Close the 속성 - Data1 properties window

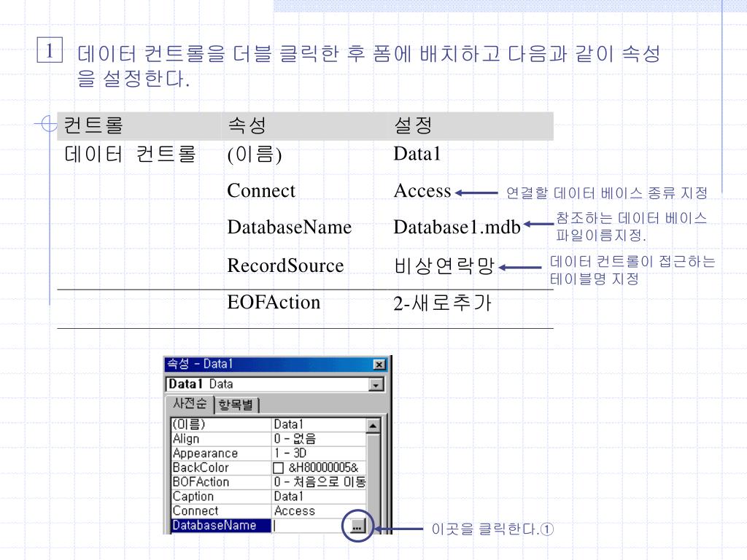pos(379,365)
